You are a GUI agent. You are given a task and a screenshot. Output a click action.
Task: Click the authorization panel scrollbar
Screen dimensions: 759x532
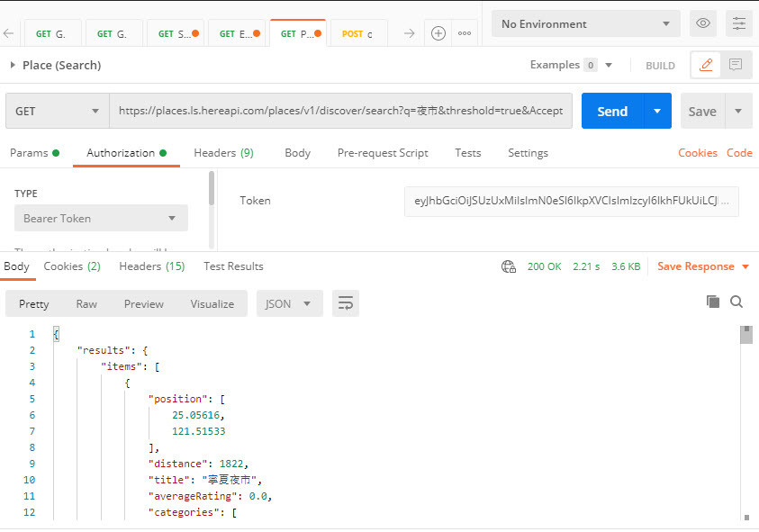212,189
